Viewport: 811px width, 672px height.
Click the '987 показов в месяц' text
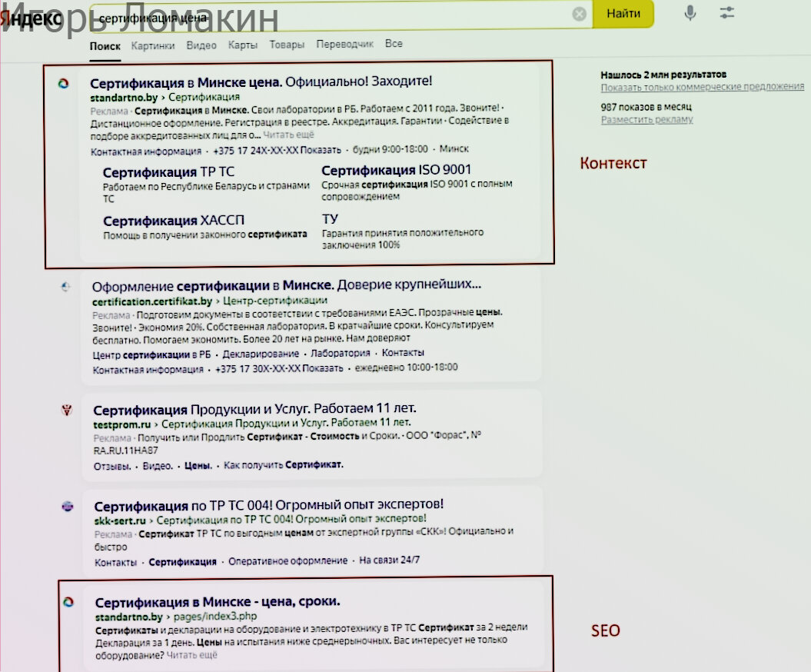(x=646, y=107)
